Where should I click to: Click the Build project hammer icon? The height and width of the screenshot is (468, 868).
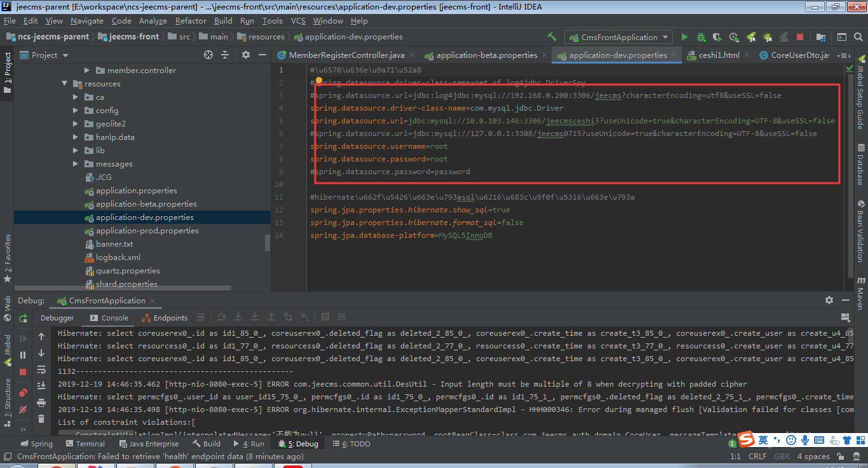pos(552,37)
